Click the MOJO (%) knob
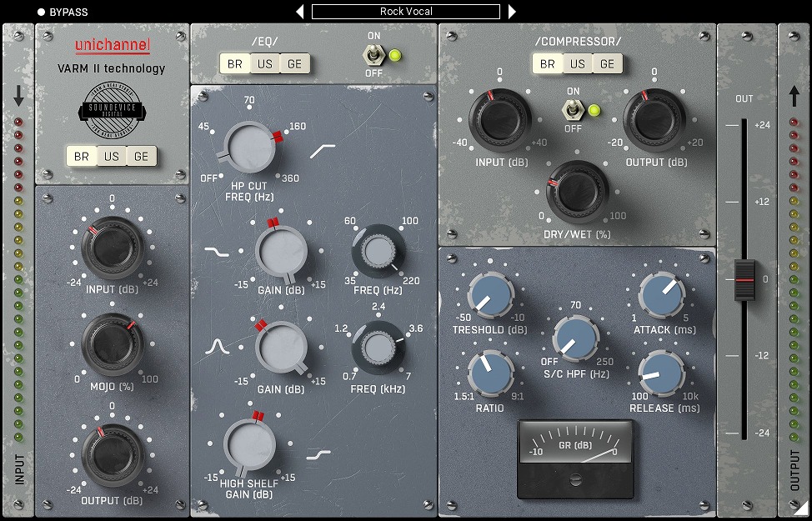812x521 pixels. (x=112, y=344)
